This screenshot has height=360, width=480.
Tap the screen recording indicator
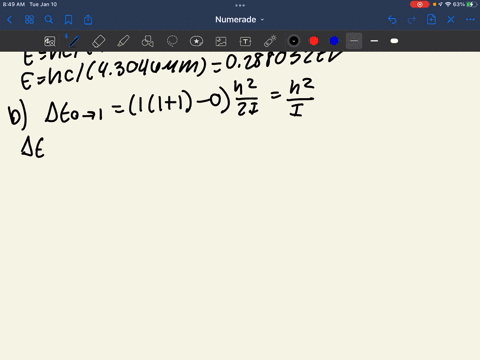click(x=420, y=5)
